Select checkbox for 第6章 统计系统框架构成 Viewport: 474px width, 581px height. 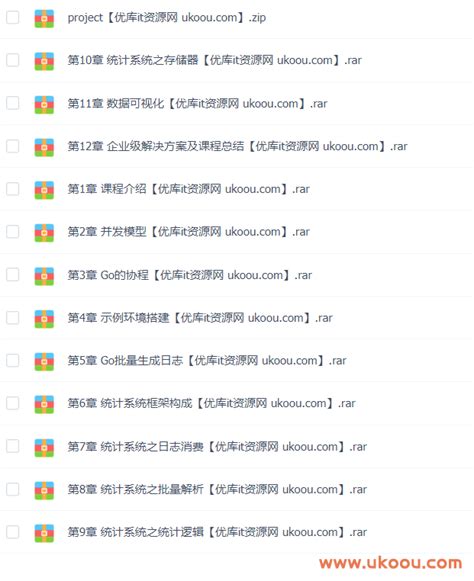click(x=13, y=403)
